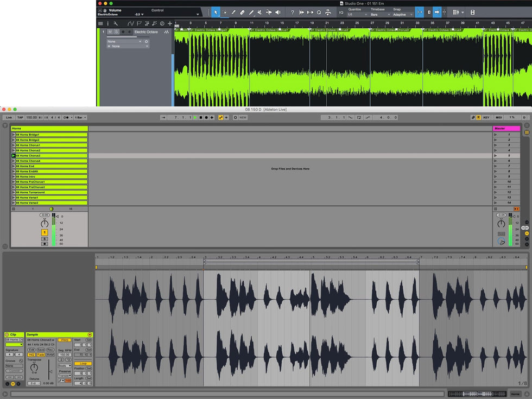Open the Studio One Snap Adaptive dropdown
Image resolution: width=532 pixels, height=399 pixels.
[402, 15]
